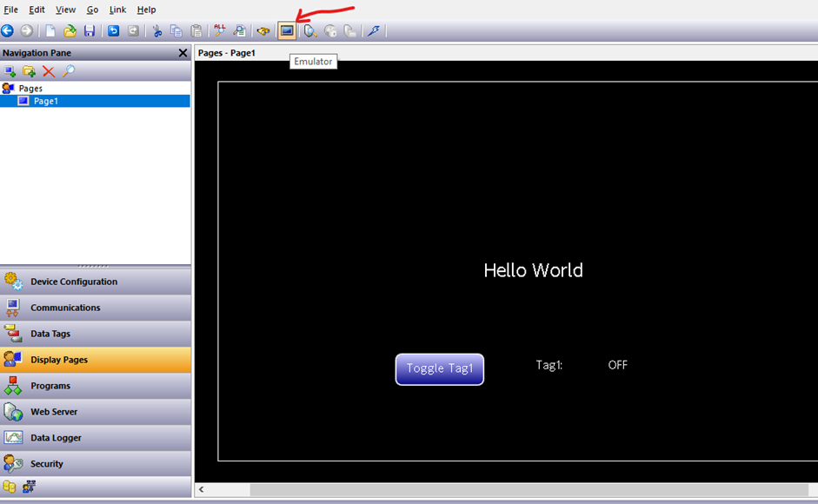Click the horizontal scrollbar below the page

click(x=529, y=489)
